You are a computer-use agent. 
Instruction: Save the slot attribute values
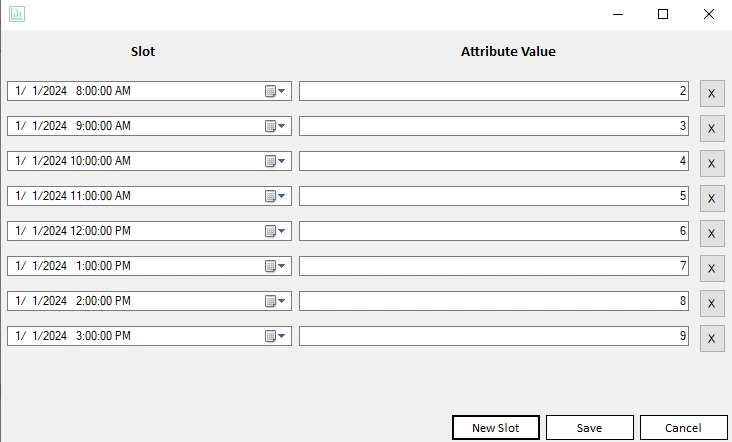pyautogui.click(x=589, y=428)
